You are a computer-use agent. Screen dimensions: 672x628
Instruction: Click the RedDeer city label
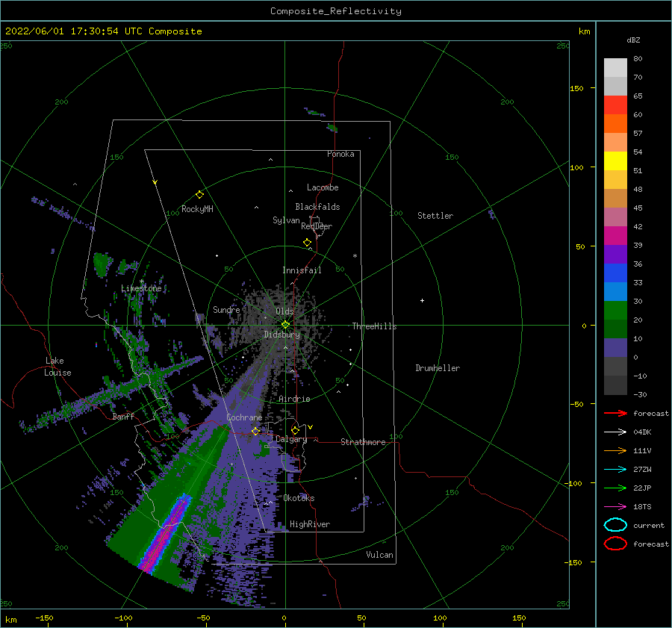click(317, 226)
